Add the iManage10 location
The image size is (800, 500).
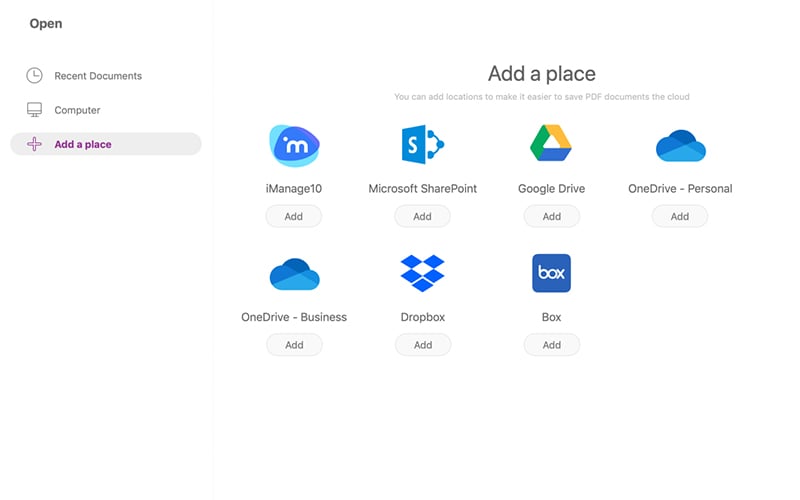coord(293,216)
